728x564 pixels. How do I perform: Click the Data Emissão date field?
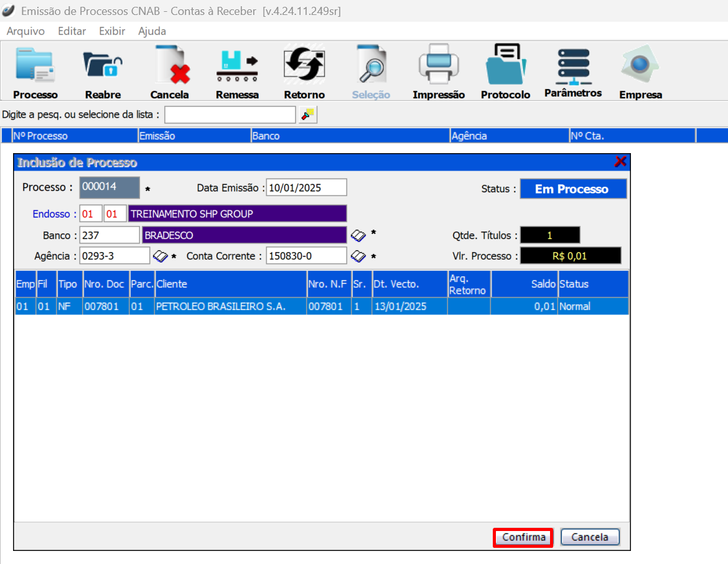tap(306, 187)
